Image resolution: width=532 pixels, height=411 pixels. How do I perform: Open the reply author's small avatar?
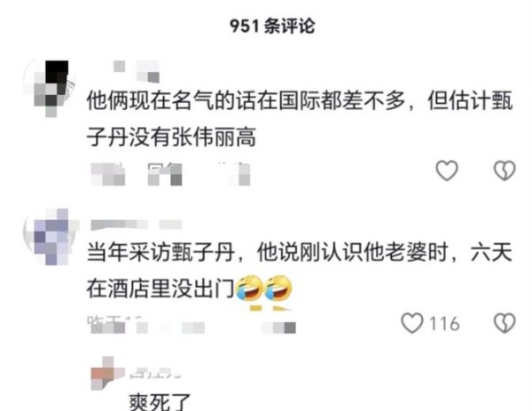(x=106, y=373)
